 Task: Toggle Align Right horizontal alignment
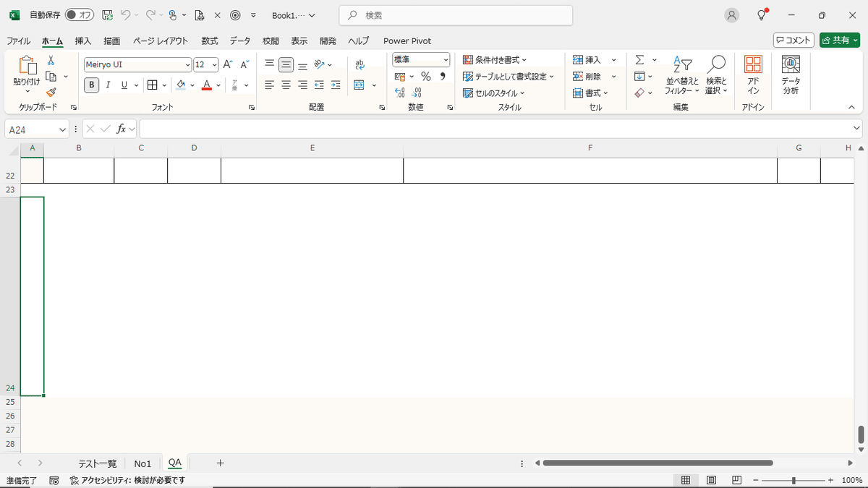pos(302,85)
